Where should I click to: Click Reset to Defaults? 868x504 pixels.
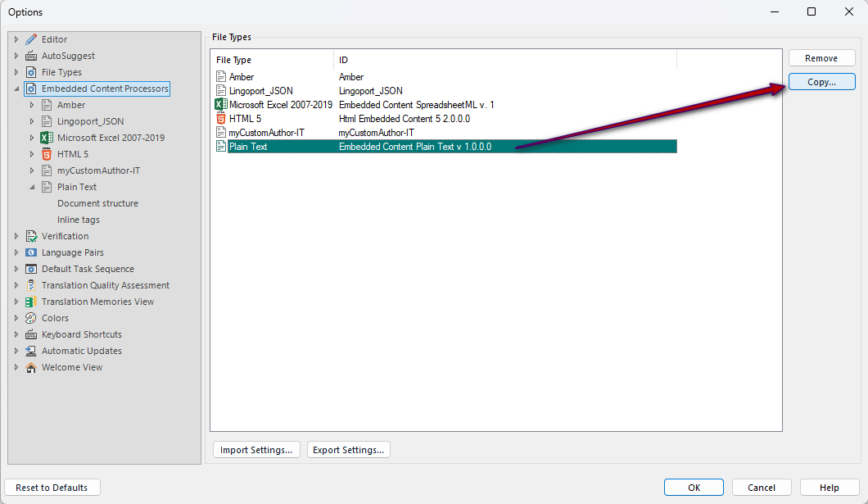coord(52,487)
